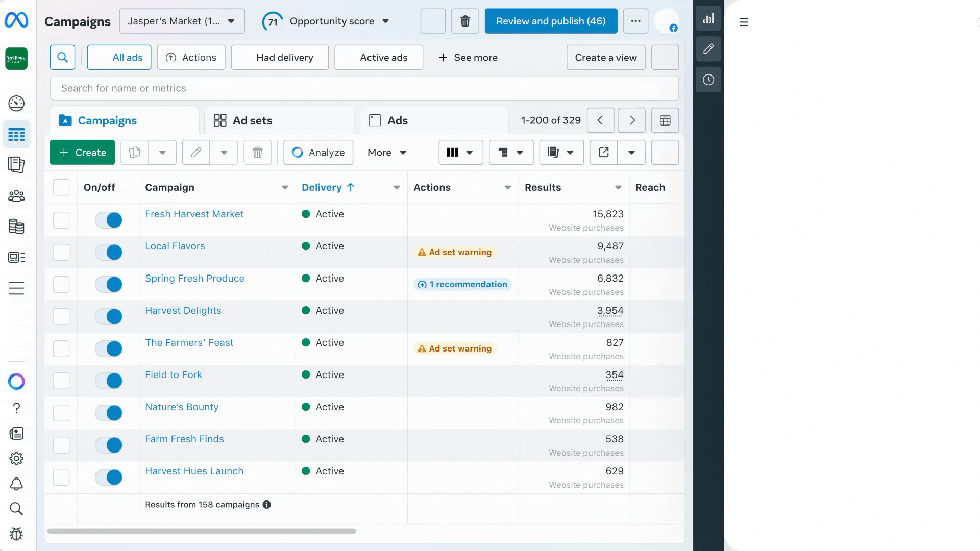Open Jasper's Market account dropdown

tap(182, 21)
